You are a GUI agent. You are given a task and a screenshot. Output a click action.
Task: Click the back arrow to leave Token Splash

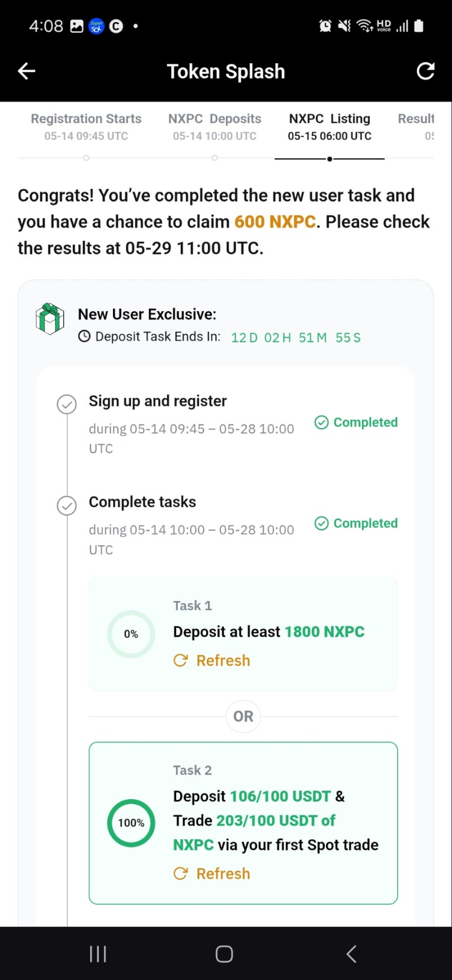pyautogui.click(x=26, y=71)
